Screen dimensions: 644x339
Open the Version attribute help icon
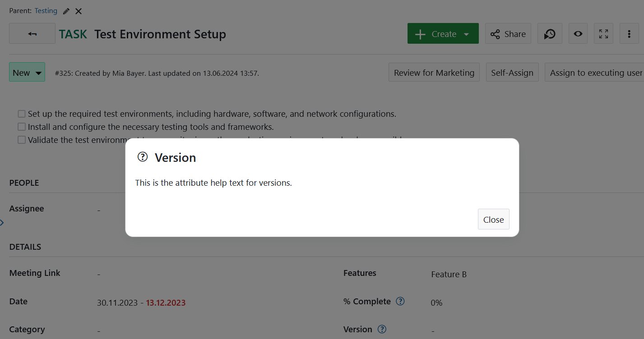(382, 329)
